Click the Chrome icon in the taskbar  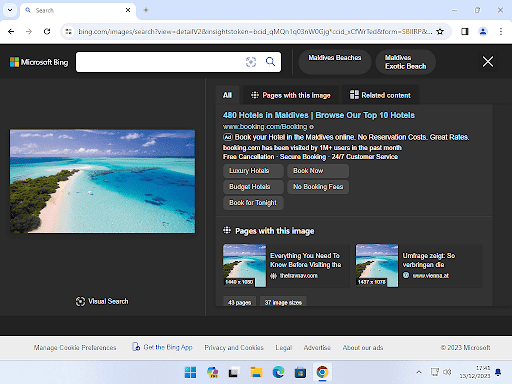click(x=322, y=372)
